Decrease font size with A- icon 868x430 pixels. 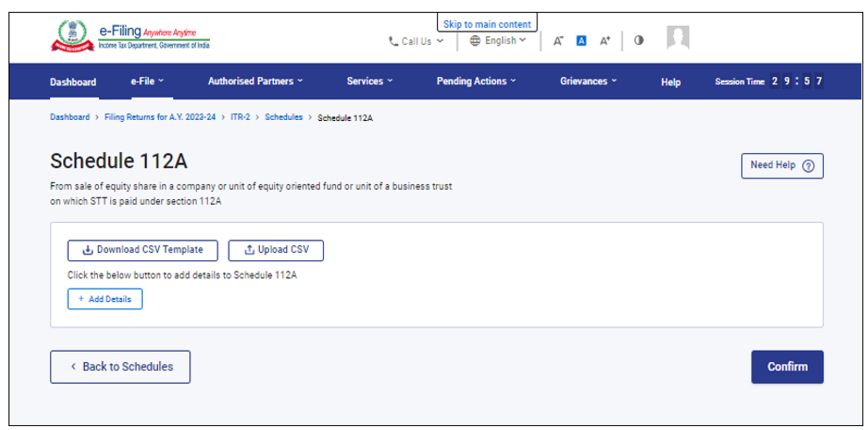pyautogui.click(x=558, y=41)
